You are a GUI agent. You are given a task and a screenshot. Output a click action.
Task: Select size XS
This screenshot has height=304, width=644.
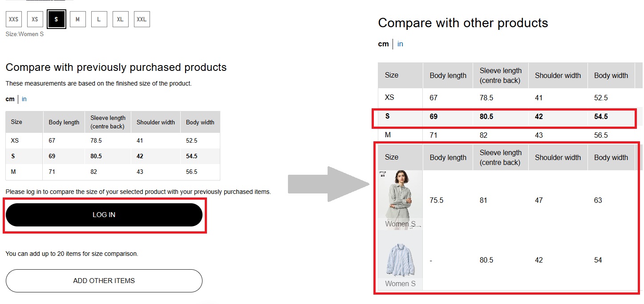(35, 20)
